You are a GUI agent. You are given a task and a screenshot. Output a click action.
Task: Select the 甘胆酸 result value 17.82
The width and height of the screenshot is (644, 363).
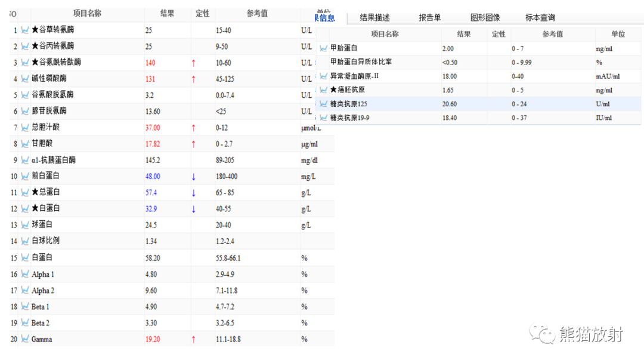click(153, 144)
